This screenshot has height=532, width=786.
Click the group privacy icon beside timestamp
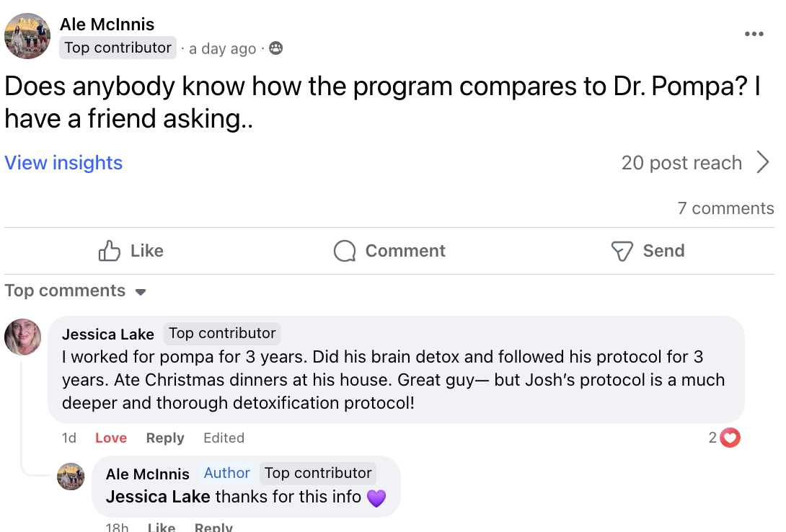[275, 48]
